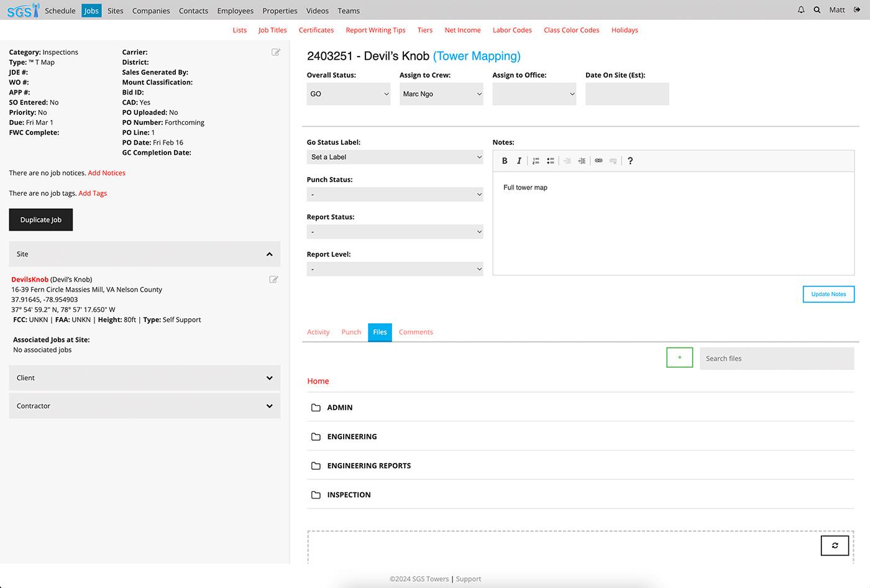
Task: Click the insert link icon in Notes toolbar
Action: tap(598, 161)
